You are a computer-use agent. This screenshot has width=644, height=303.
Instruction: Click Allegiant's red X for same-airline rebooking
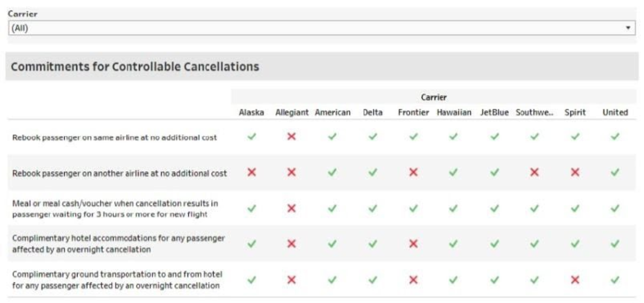(x=292, y=137)
